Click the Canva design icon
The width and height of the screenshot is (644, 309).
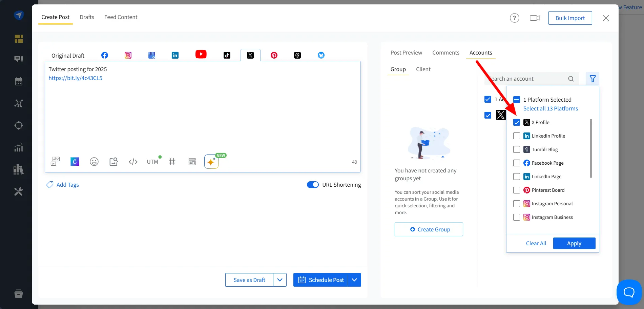pyautogui.click(x=75, y=162)
